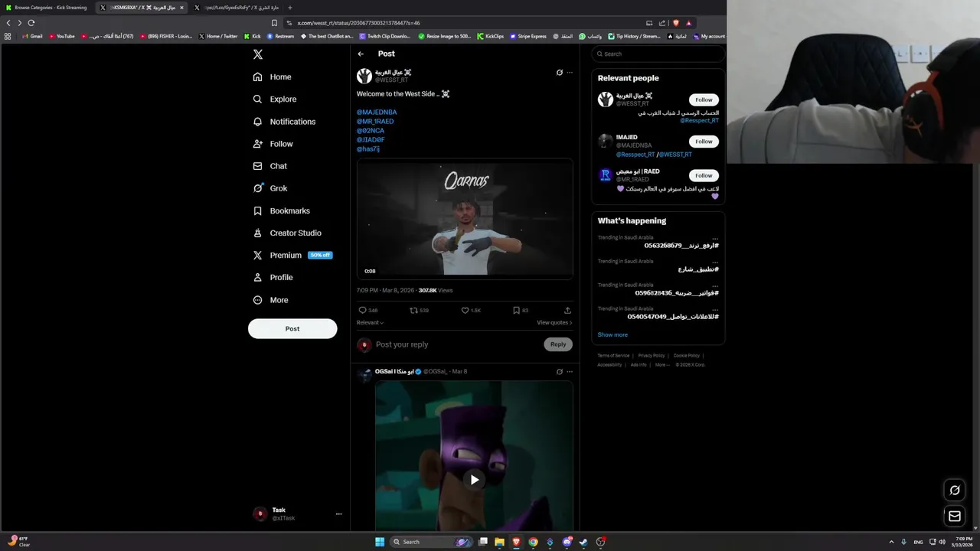The height and width of the screenshot is (551, 980).
Task: Follow RAED @MR_1RAED in Relevant people
Action: [704, 175]
